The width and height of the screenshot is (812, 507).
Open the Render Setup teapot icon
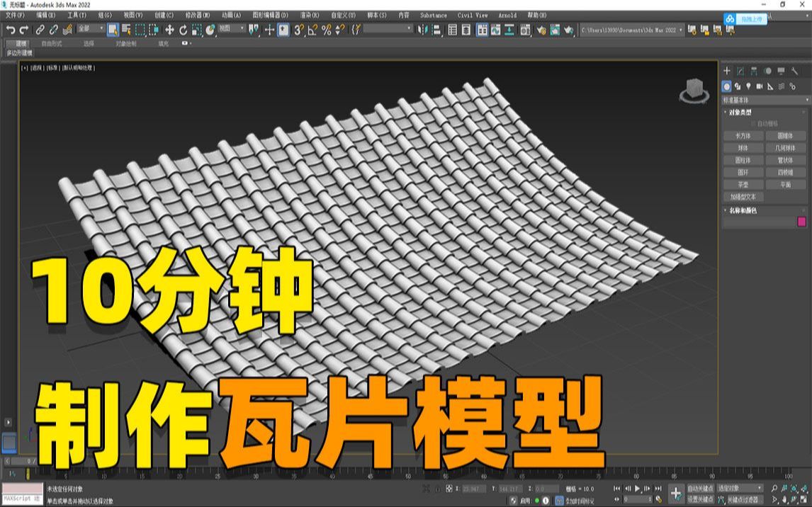[539, 30]
